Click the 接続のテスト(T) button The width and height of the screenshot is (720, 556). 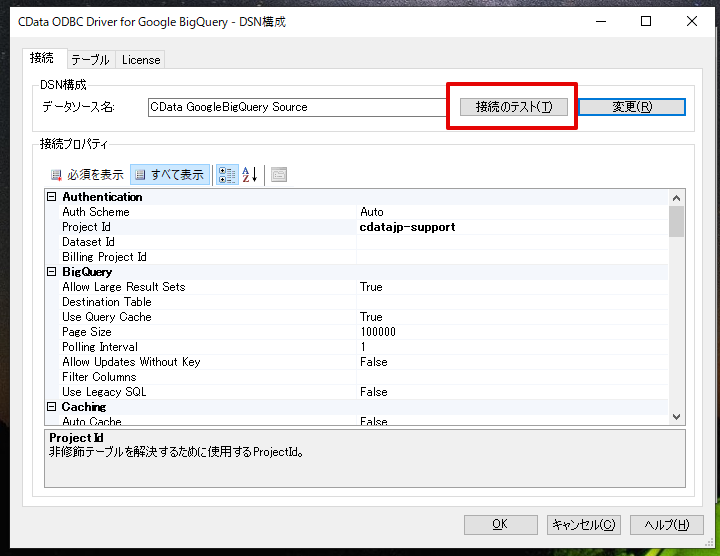pyautogui.click(x=514, y=107)
